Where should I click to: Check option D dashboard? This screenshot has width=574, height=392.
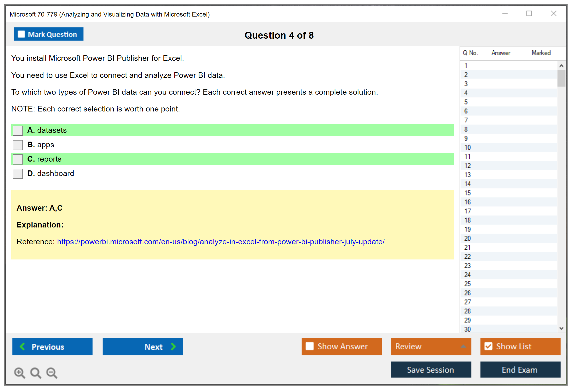(x=18, y=174)
